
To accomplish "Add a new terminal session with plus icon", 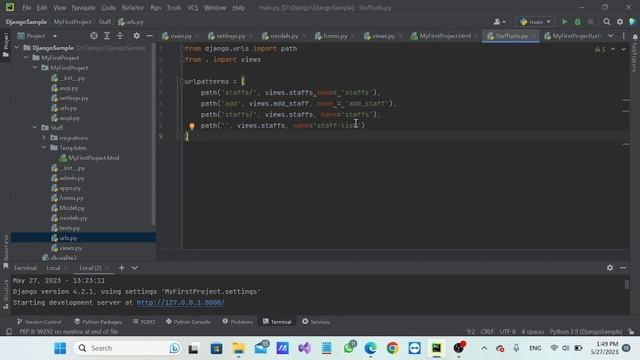I will point(121,268).
